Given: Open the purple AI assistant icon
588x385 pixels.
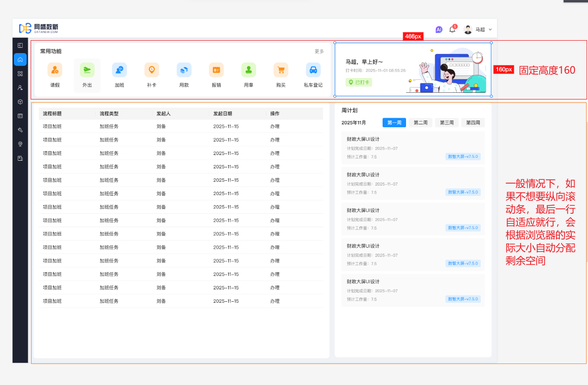Looking at the screenshot, I should pos(439,30).
